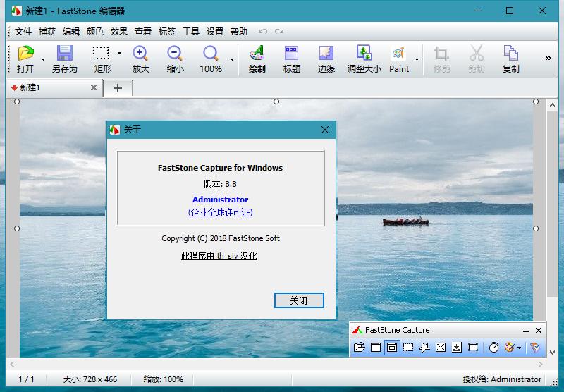Screen dimensions: 564x392
Task: Click 授权给: Administrator in the status bar
Action: (502, 379)
